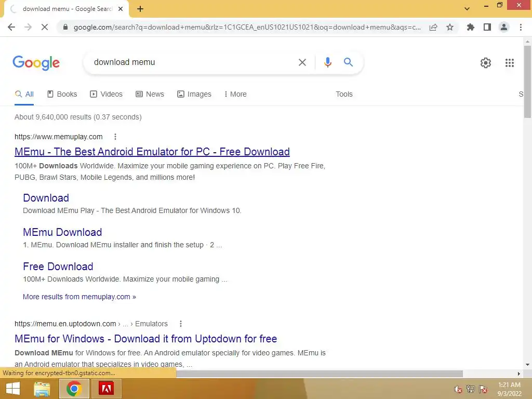Image resolution: width=532 pixels, height=399 pixels.
Task: Clear the search box text
Action: pos(302,62)
